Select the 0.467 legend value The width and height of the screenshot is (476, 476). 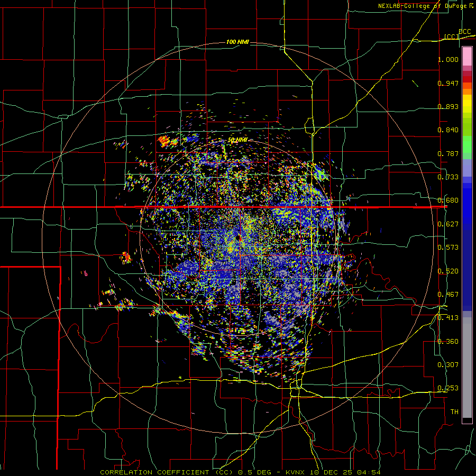pyautogui.click(x=448, y=295)
